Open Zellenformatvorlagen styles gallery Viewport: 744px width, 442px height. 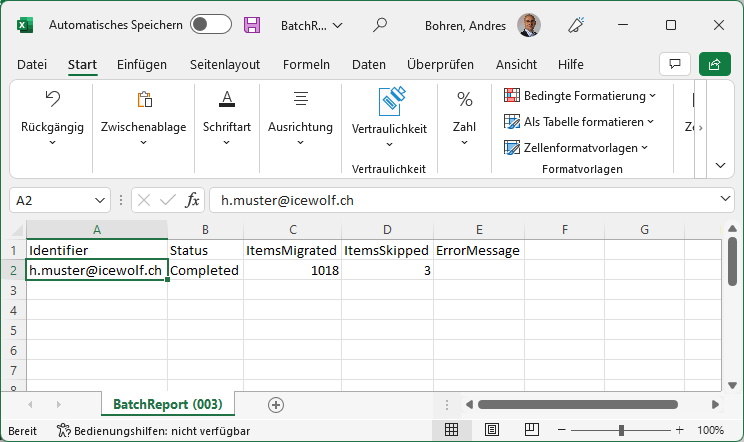click(576, 147)
